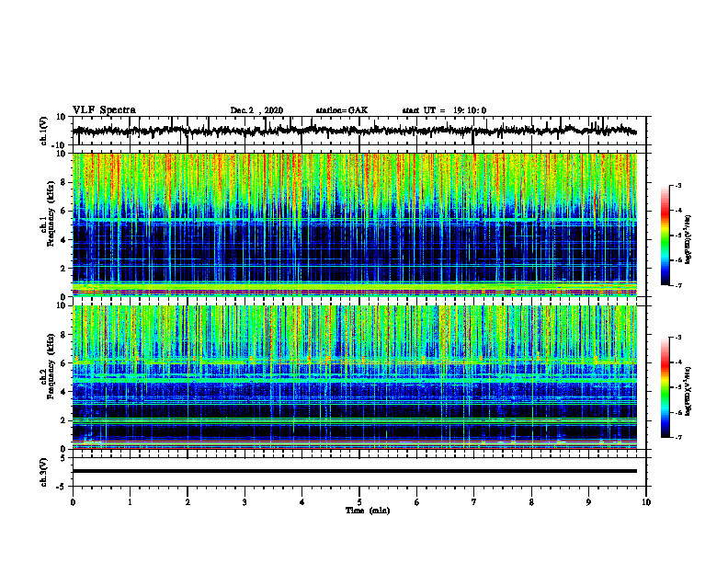
Task: Click time axis tick label '0'
Action: [x=73, y=502]
